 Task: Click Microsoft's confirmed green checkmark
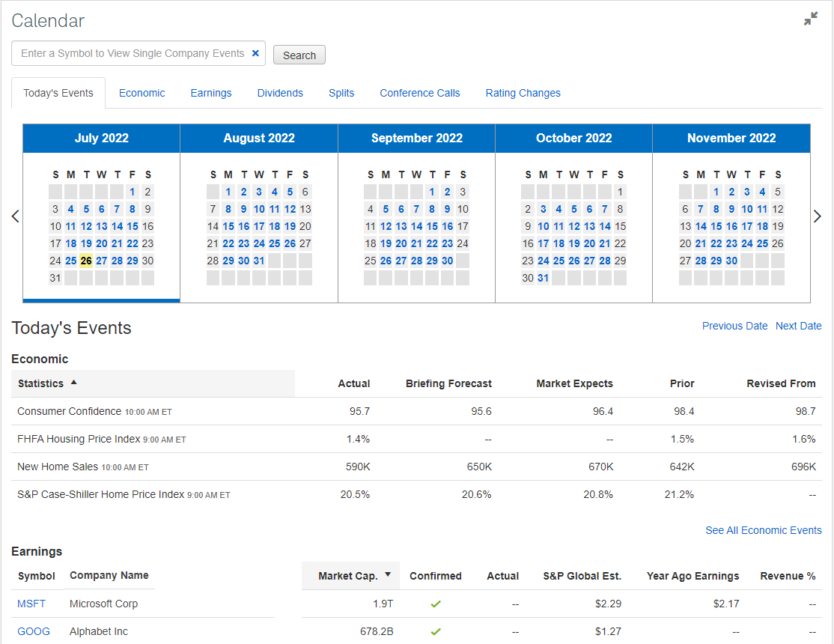click(x=436, y=604)
